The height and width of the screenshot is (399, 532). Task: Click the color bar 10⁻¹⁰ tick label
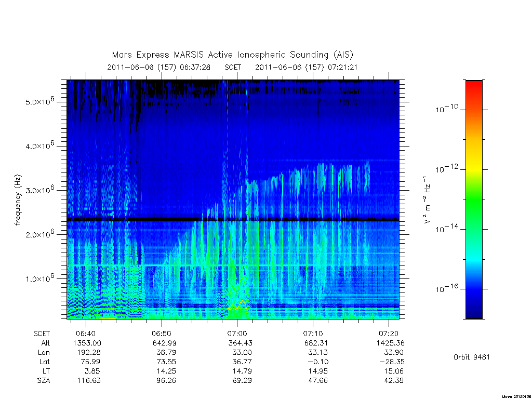[x=447, y=109]
